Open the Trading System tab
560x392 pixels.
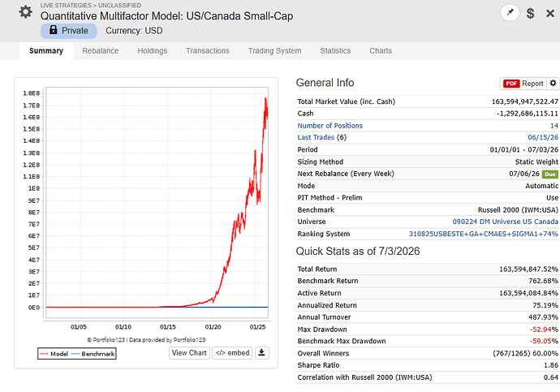pyautogui.click(x=274, y=50)
